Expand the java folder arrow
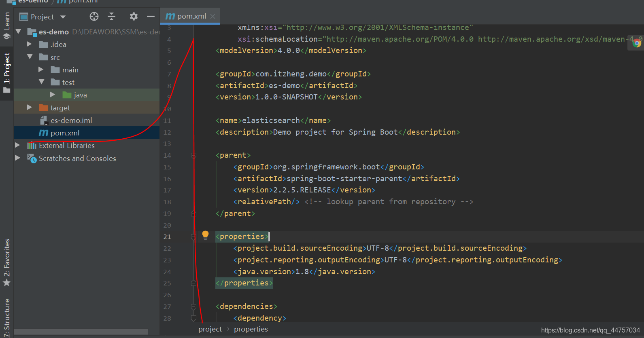 pyautogui.click(x=53, y=94)
